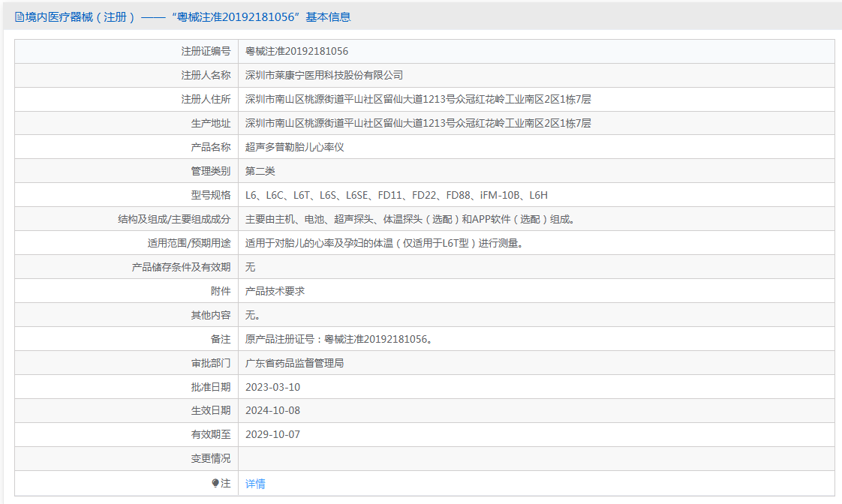
Task: Click the 变更情况 label cell
Action: click(x=126, y=459)
